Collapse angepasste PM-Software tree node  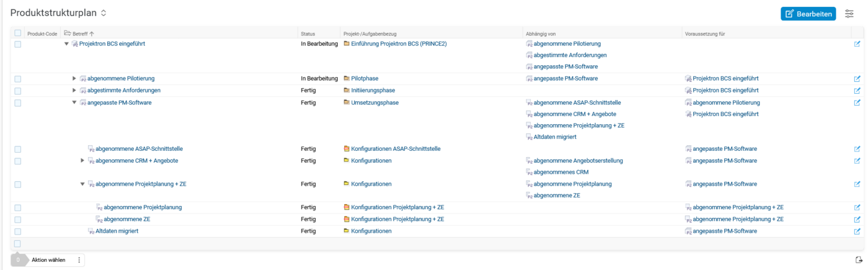74,102
